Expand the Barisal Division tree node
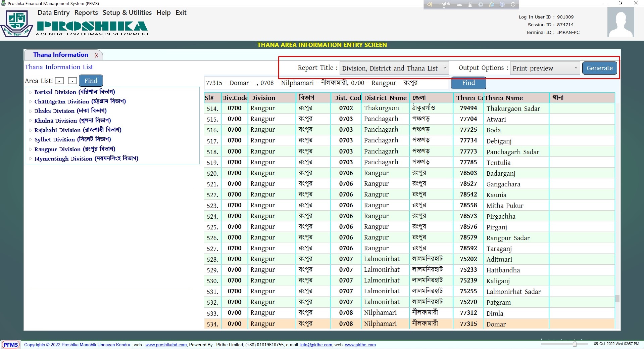644x349 pixels. click(31, 92)
